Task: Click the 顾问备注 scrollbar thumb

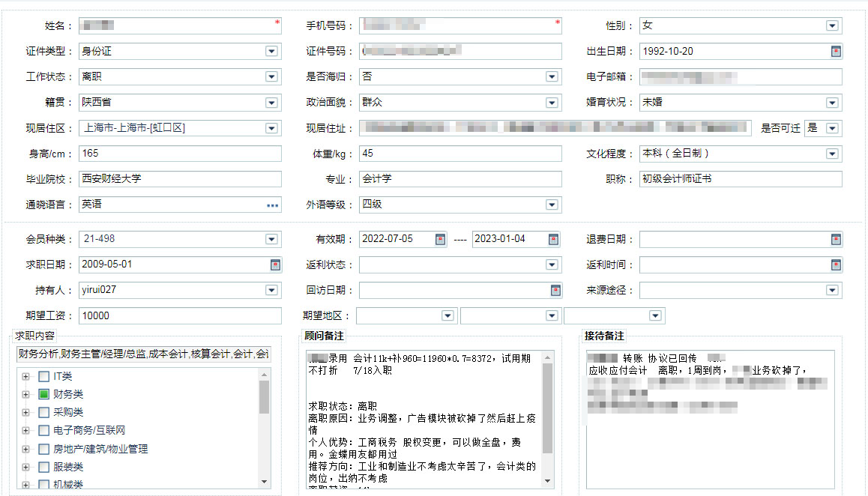Action: (547, 408)
